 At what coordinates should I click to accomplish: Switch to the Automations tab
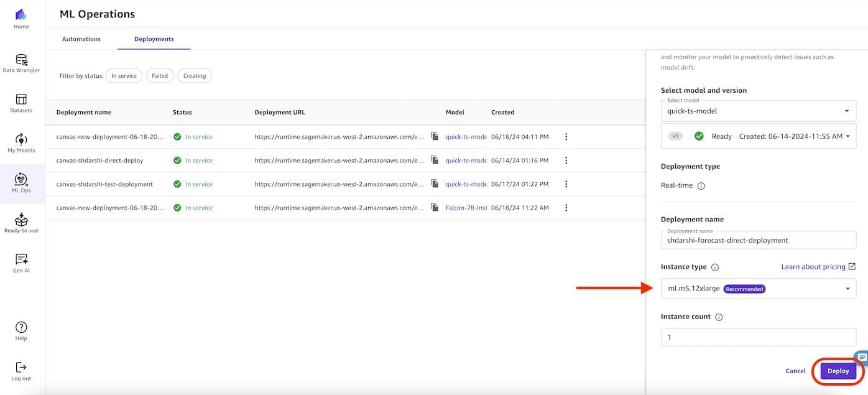click(x=81, y=39)
